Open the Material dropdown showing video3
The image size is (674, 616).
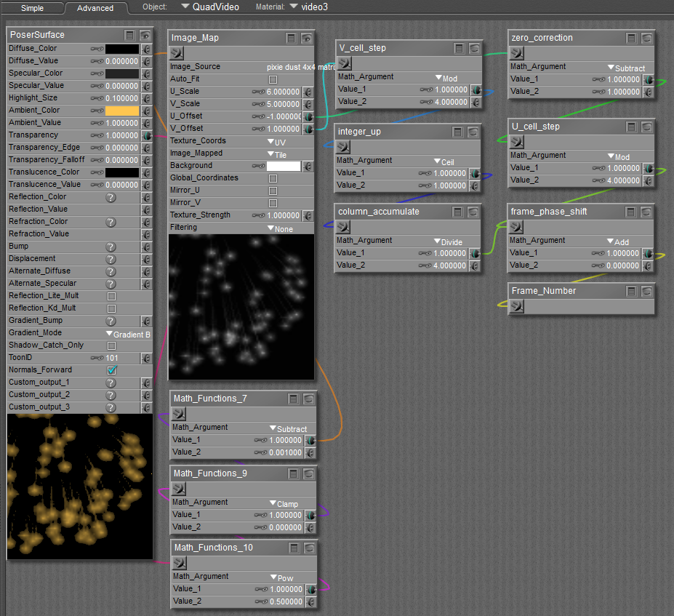pyautogui.click(x=313, y=7)
